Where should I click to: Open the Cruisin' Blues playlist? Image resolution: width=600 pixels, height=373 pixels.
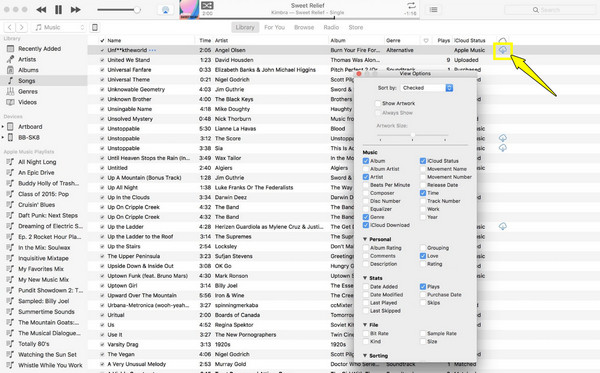(x=36, y=205)
